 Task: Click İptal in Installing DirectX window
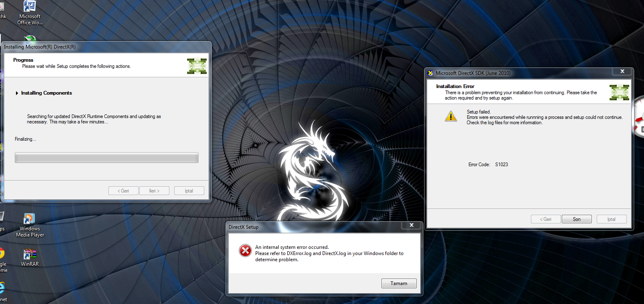[x=189, y=191]
